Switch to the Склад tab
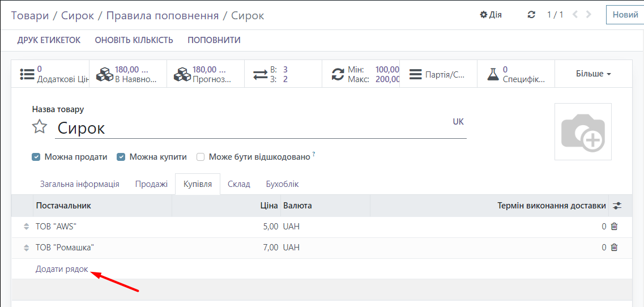 [x=238, y=184]
